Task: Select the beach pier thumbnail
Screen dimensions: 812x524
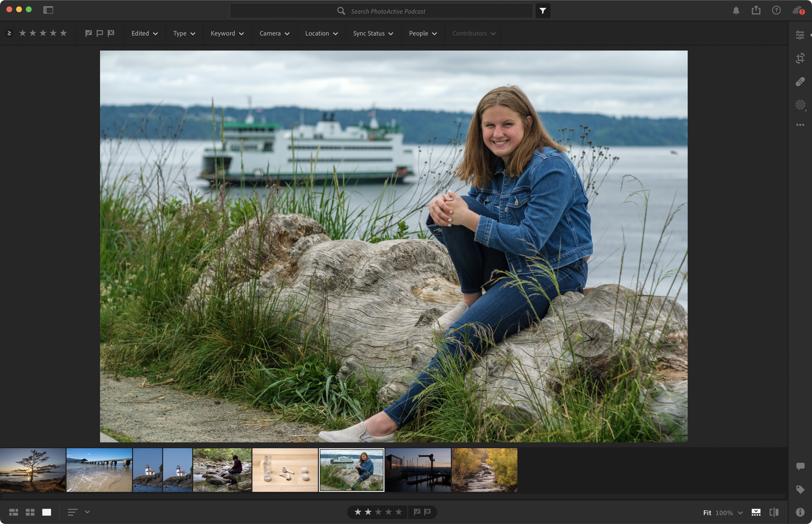Action: point(99,470)
